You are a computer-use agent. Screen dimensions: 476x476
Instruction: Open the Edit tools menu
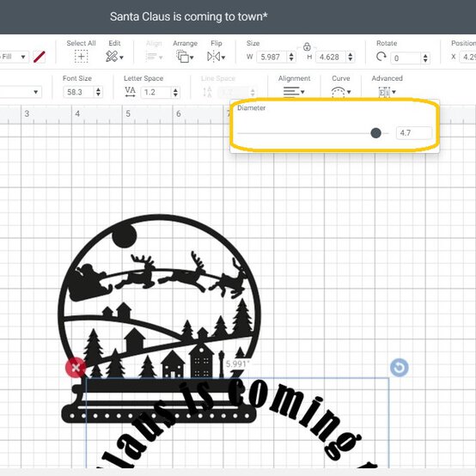pos(114,57)
